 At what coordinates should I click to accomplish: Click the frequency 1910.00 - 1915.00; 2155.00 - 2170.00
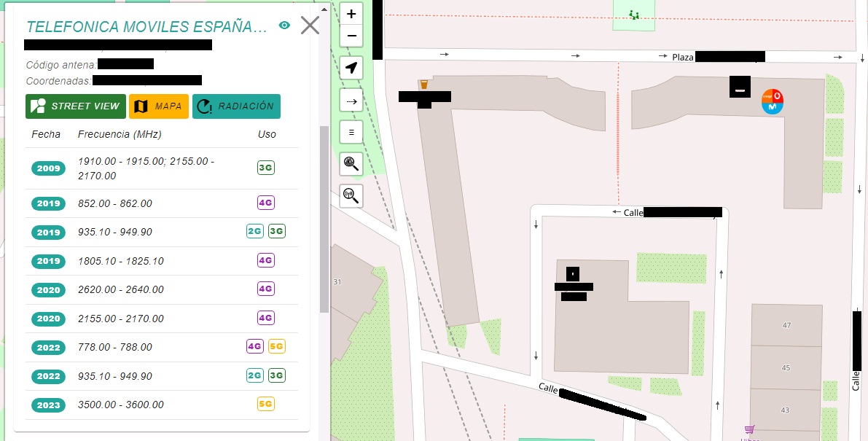(146, 169)
